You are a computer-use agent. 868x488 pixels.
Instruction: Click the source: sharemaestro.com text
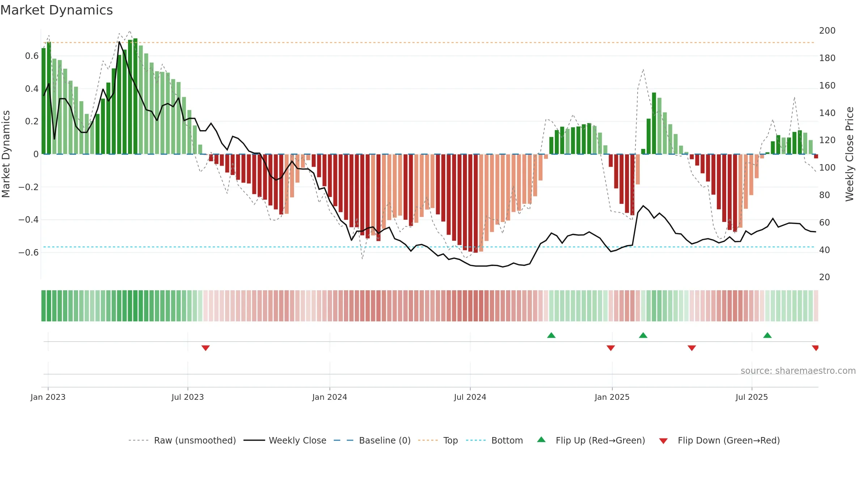(798, 371)
